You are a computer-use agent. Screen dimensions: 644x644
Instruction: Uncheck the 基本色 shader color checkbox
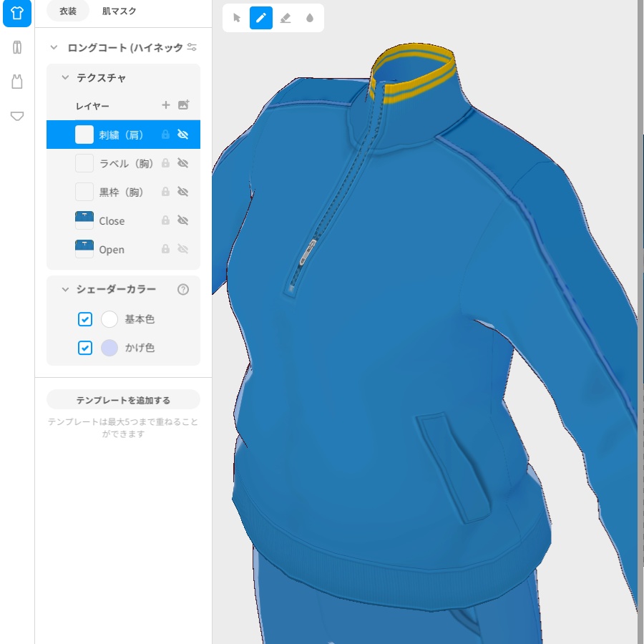[x=85, y=319]
